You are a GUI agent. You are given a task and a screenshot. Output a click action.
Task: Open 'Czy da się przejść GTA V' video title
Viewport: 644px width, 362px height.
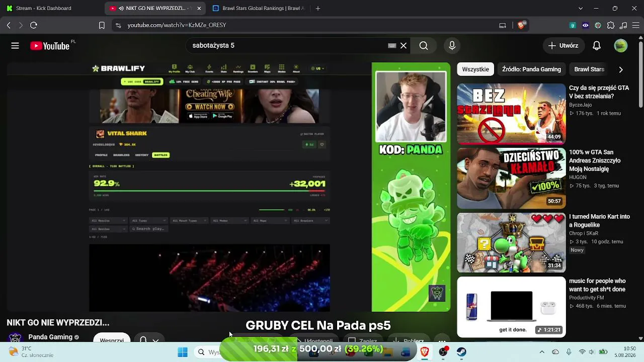tap(599, 92)
